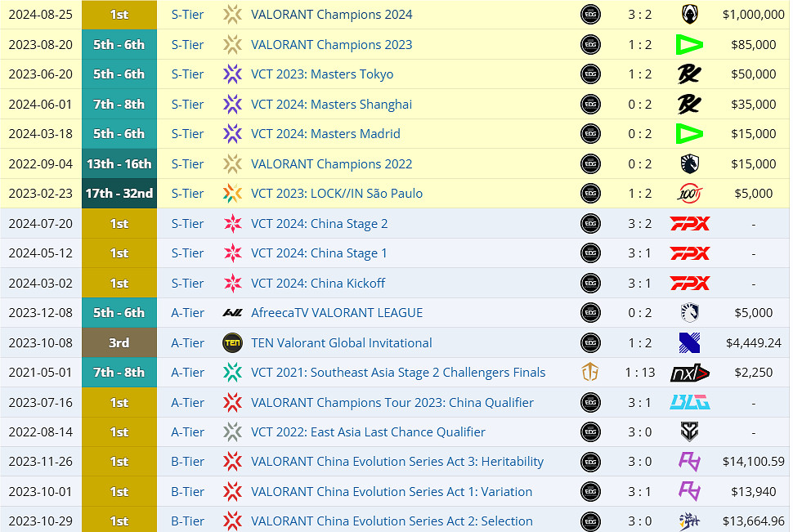Click BLG logo in China Qualifier row
Viewport: 793px width, 532px height.
click(689, 403)
